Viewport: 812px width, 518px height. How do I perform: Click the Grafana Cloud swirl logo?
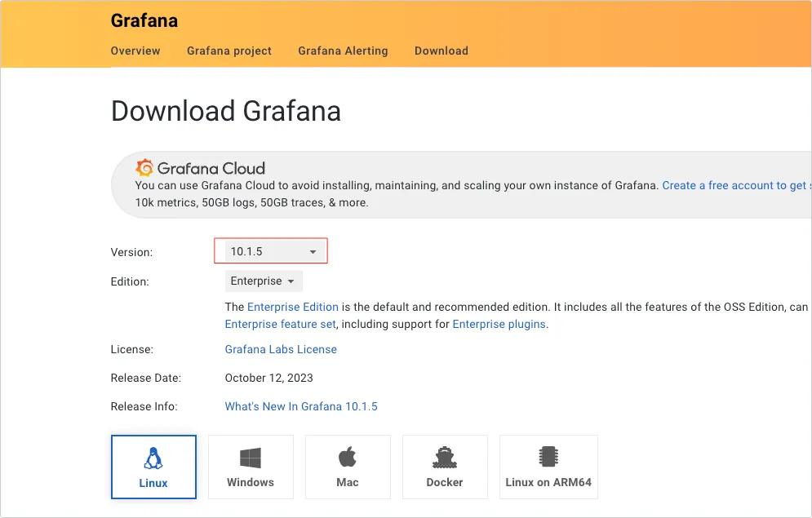click(144, 168)
